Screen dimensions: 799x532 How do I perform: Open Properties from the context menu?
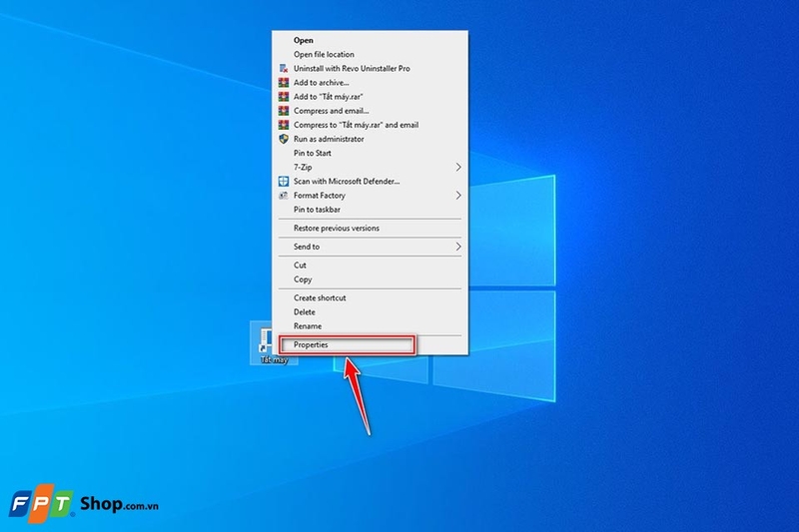pos(370,344)
